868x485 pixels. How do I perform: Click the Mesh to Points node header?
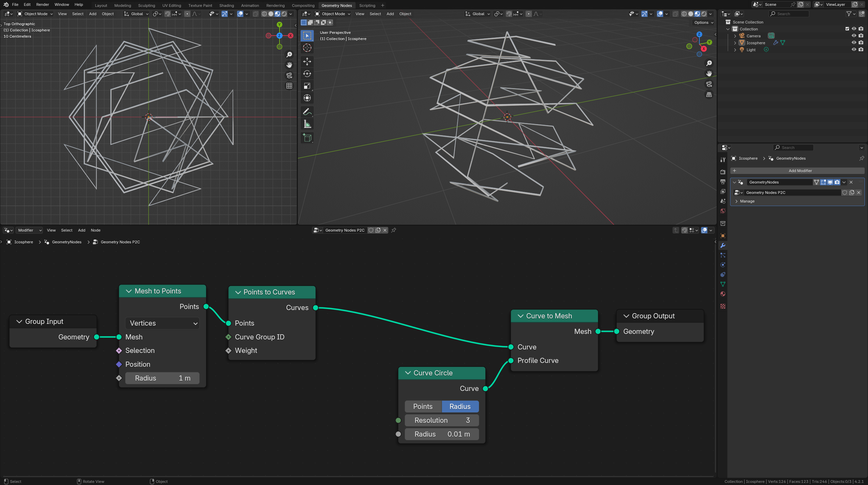click(x=162, y=290)
